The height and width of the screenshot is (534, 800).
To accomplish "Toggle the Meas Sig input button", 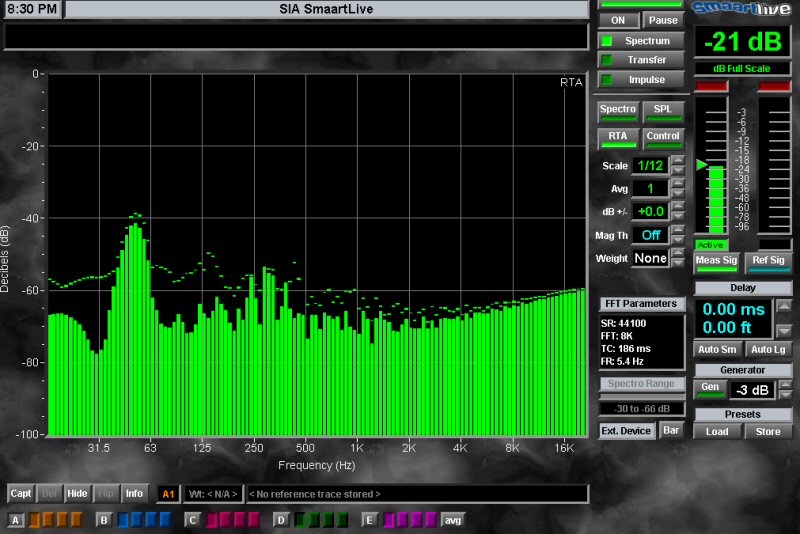I will click(716, 263).
